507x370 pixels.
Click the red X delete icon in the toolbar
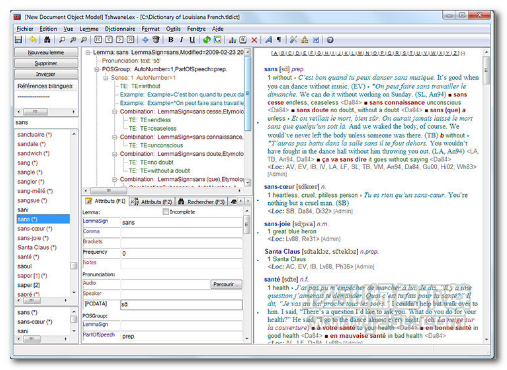coord(254,40)
